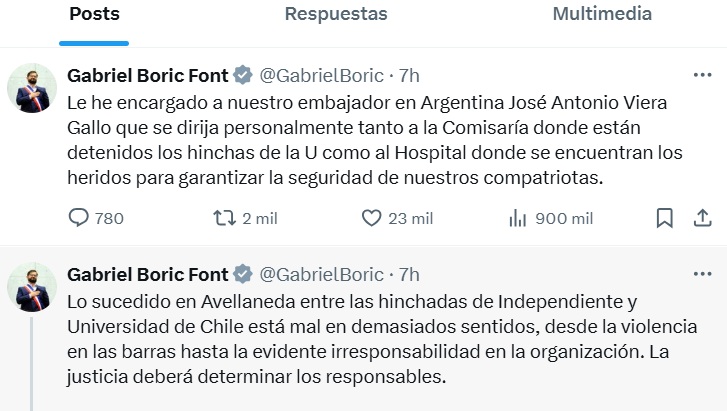
Task: Open more options menu on first post
Action: click(x=702, y=75)
